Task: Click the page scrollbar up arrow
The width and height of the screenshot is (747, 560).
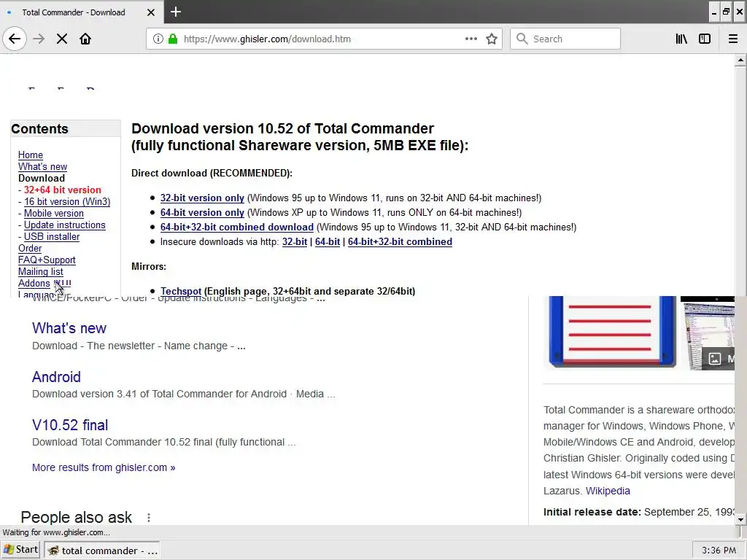Action: tap(740, 60)
